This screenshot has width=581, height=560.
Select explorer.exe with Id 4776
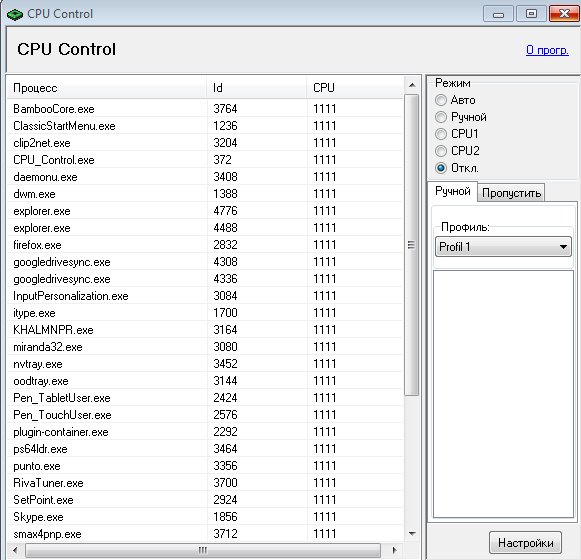[205, 211]
